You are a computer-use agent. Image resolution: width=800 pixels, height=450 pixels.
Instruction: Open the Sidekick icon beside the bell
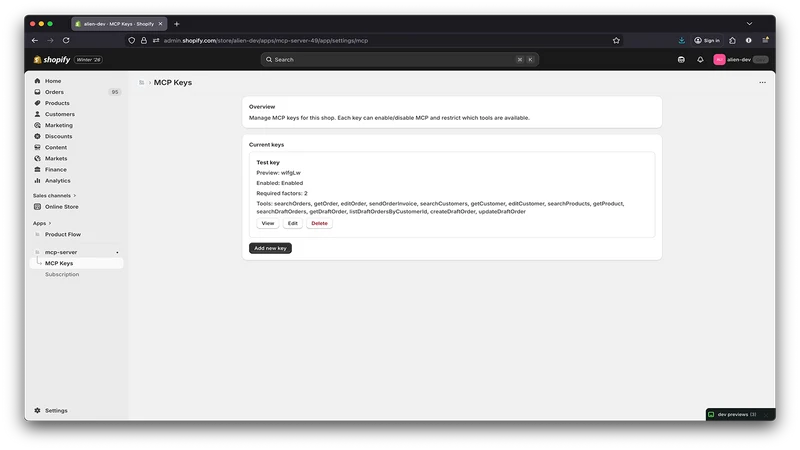pos(681,60)
